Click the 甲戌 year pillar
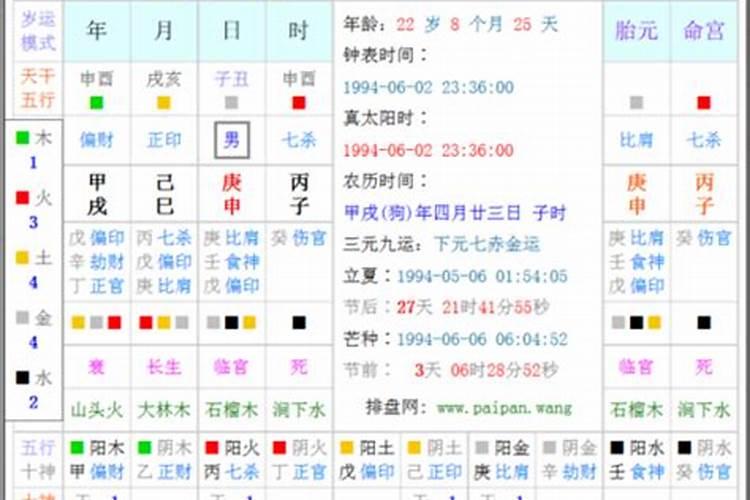The width and height of the screenshot is (750, 500). click(97, 194)
